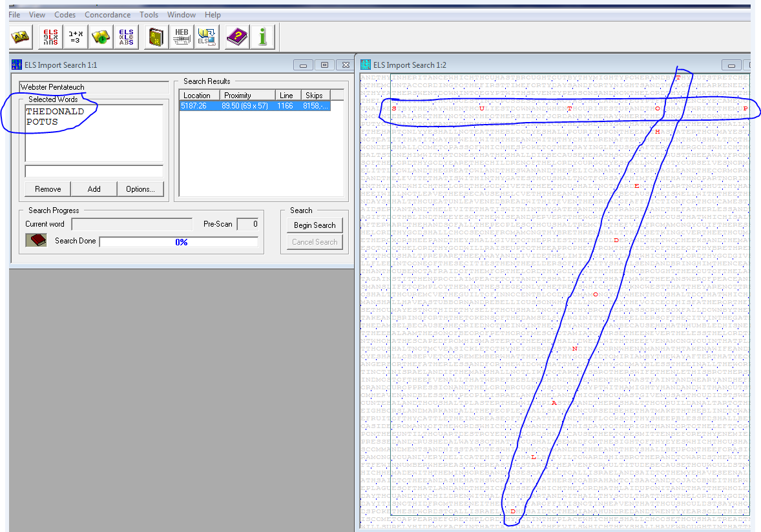Open the Help menu
Image resolution: width=761 pixels, height=532 pixels.
[213, 15]
